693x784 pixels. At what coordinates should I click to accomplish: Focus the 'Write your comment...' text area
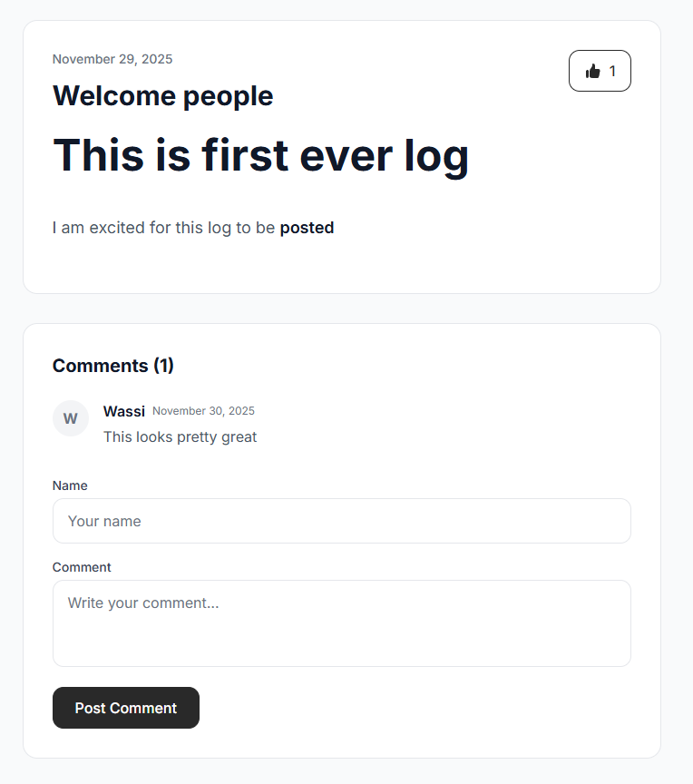pyautogui.click(x=341, y=622)
